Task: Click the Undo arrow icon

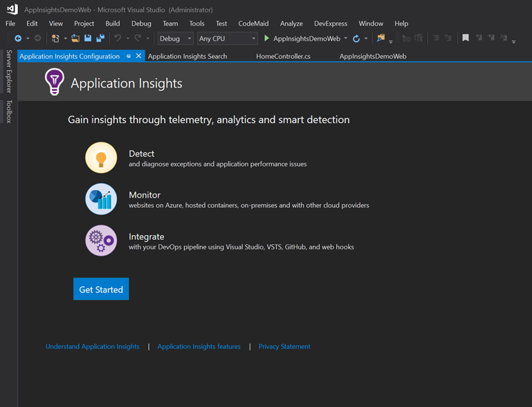Action: coord(118,38)
